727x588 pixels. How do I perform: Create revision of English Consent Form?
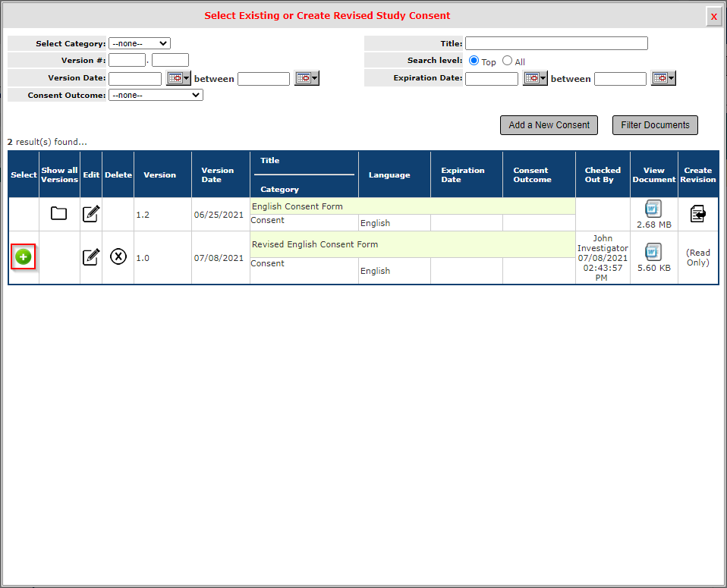[x=698, y=214]
